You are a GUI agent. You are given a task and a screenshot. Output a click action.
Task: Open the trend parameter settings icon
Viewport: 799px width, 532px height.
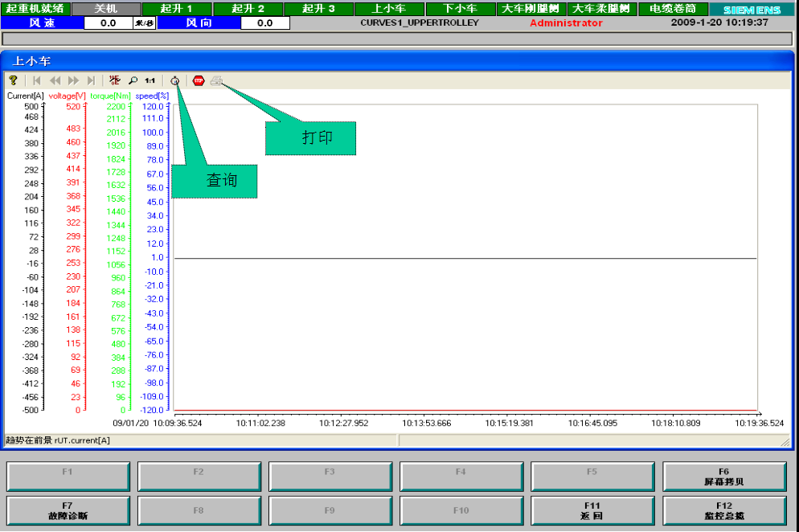[x=115, y=80]
